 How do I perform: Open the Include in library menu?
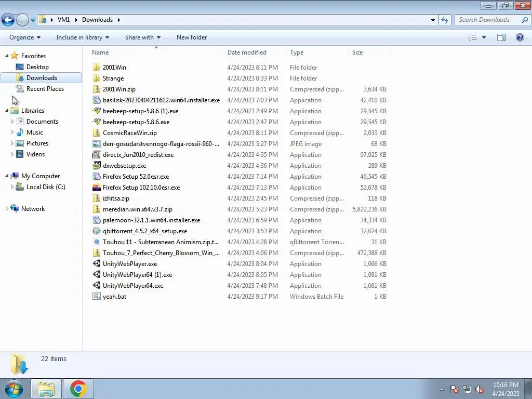[x=83, y=37]
